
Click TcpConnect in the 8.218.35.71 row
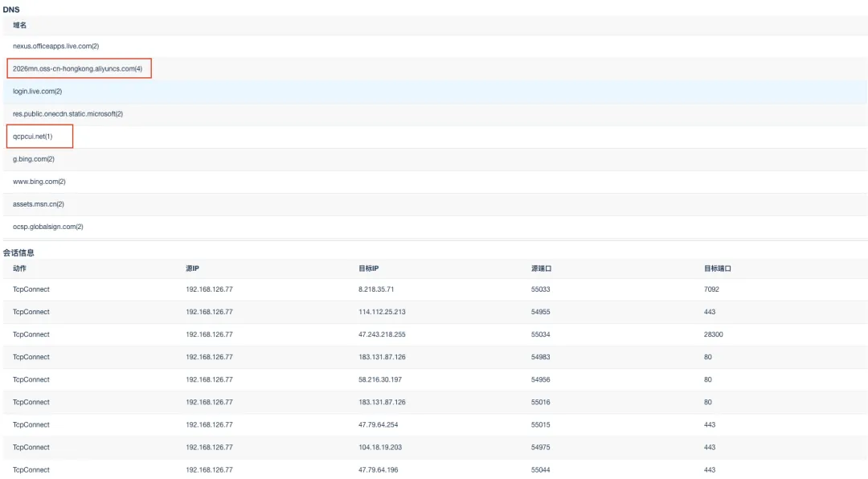click(31, 289)
